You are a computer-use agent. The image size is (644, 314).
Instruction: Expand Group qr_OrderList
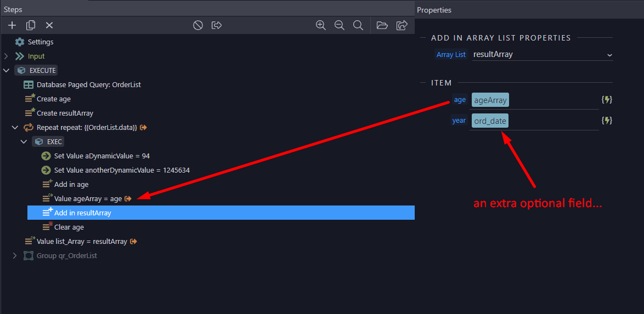coord(15,256)
